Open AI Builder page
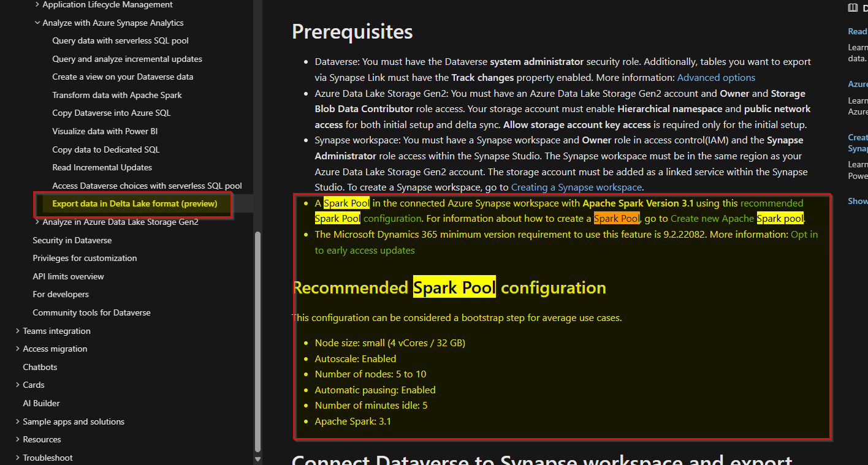 point(41,403)
